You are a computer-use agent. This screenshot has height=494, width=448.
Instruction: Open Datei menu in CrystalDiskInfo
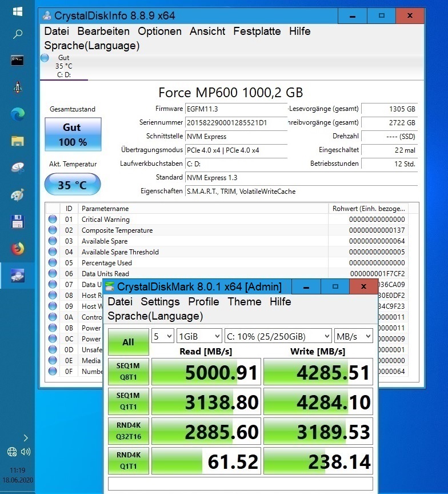57,31
